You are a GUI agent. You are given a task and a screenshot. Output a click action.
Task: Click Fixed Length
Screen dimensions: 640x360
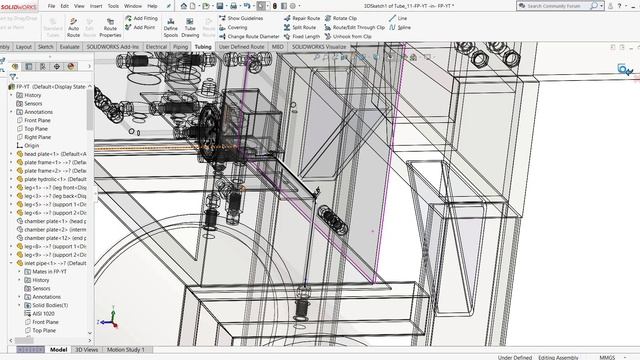point(302,36)
